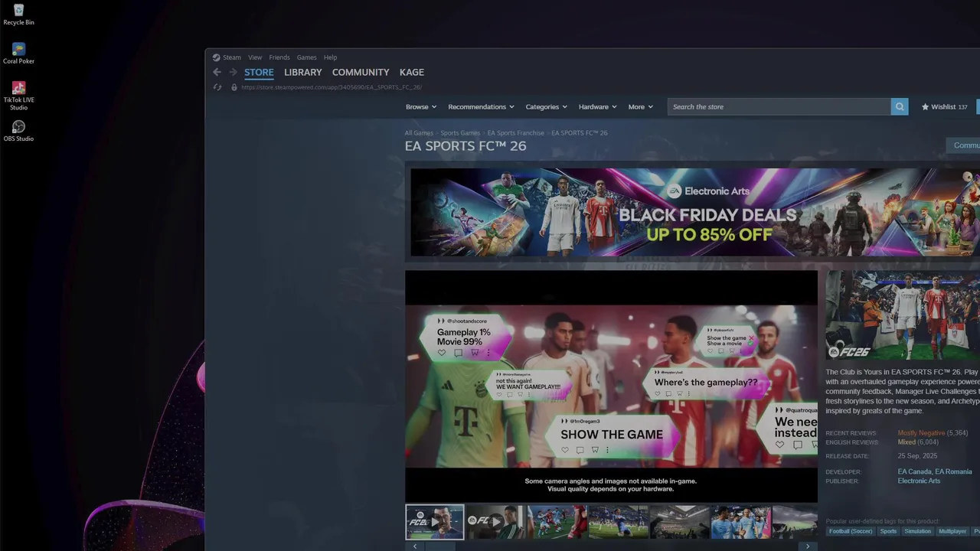Screen dimensions: 980x551
Task: Open Sports Games breadcrumb link
Action: point(460,133)
